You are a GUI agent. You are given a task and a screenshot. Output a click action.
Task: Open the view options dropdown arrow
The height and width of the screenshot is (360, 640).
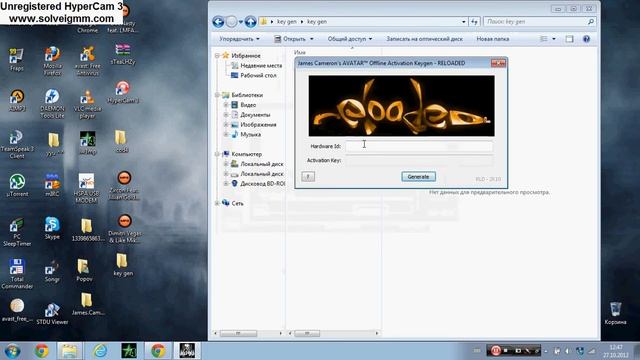click(553, 39)
